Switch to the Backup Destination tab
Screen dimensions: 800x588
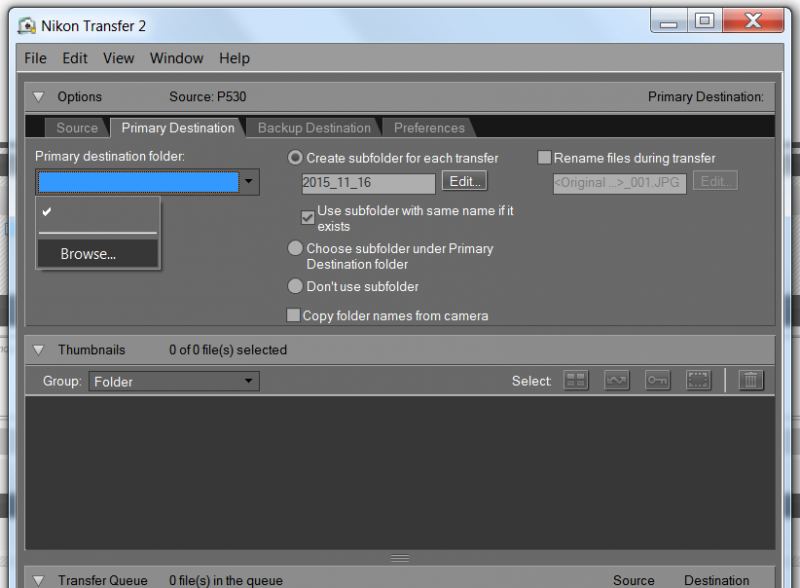[x=314, y=128]
